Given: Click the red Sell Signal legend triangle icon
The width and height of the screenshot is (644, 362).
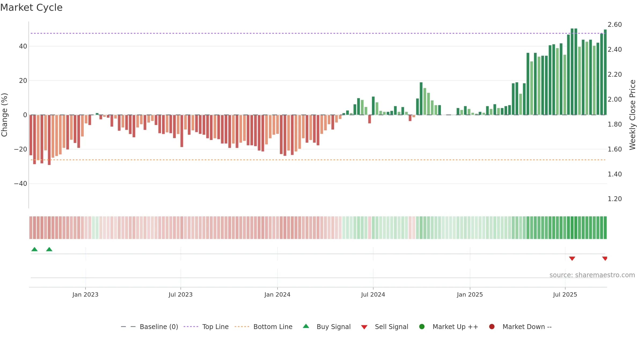Looking at the screenshot, I should pos(364,327).
